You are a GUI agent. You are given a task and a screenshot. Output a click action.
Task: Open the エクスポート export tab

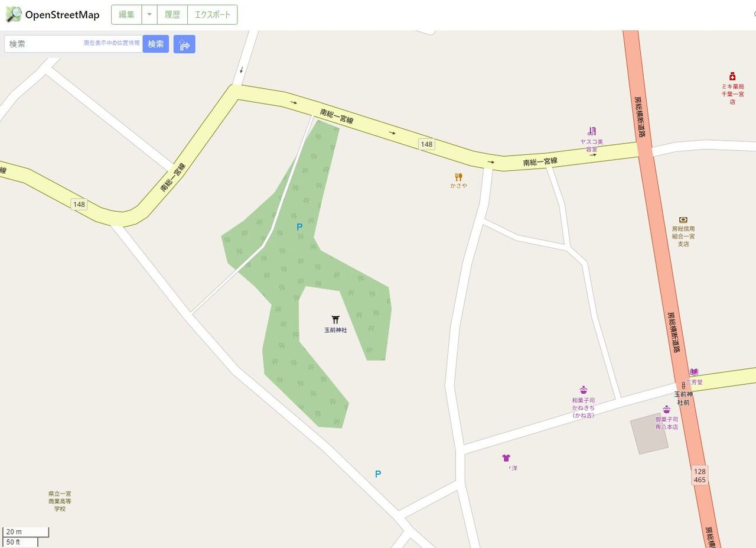click(x=213, y=15)
